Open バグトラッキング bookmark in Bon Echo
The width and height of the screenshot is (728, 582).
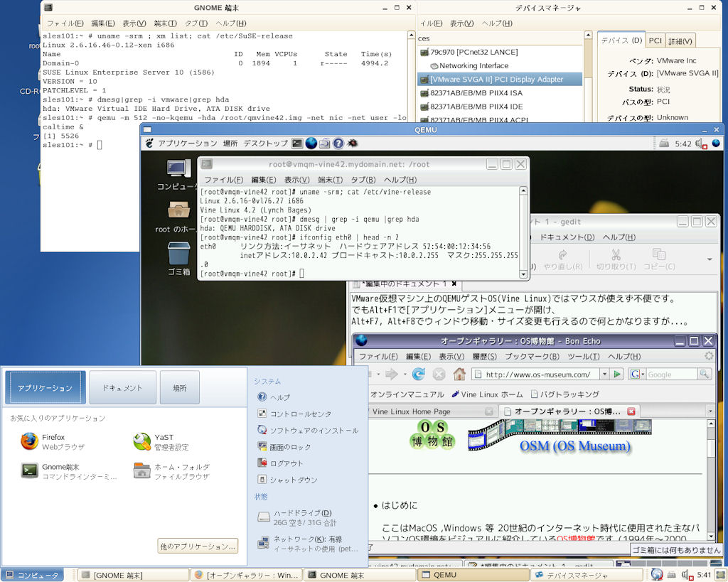coord(565,394)
